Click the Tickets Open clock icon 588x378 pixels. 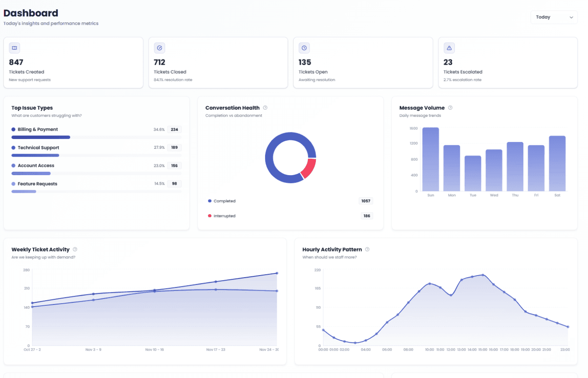[x=304, y=48]
